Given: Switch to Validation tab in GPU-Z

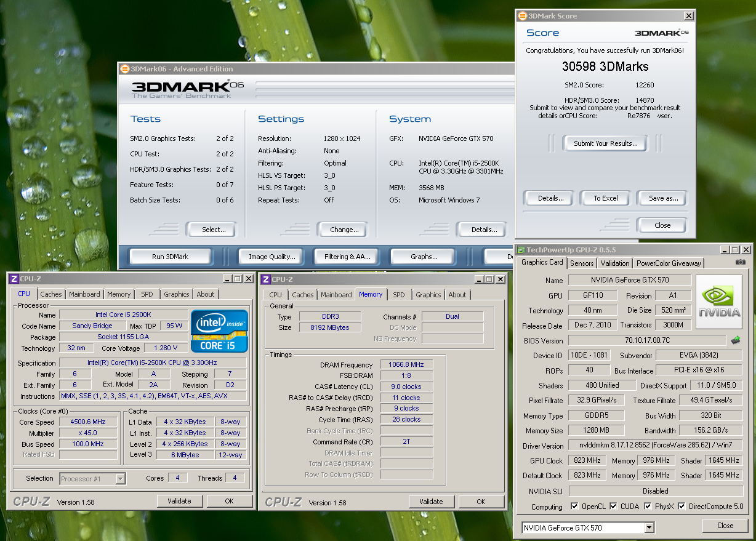Looking at the screenshot, I should point(615,263).
